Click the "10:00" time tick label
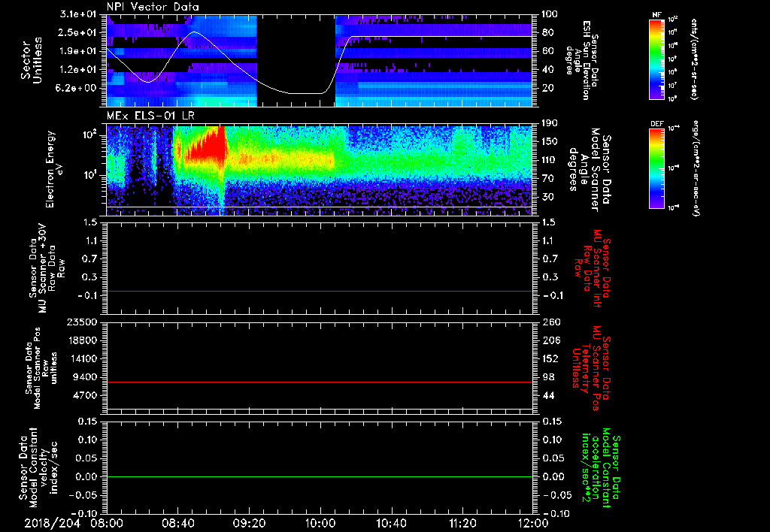 click(x=320, y=524)
